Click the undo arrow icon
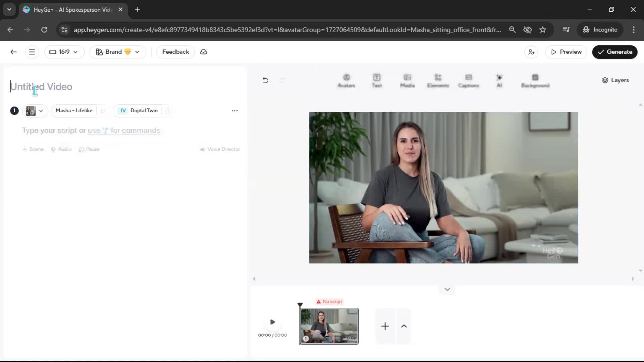 tap(265, 80)
